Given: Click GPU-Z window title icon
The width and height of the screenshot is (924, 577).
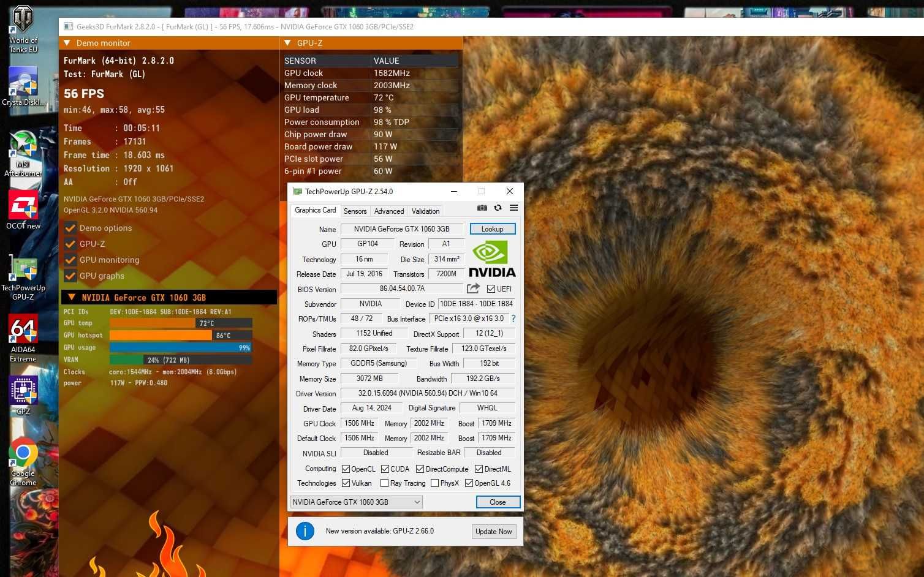Looking at the screenshot, I should click(297, 191).
